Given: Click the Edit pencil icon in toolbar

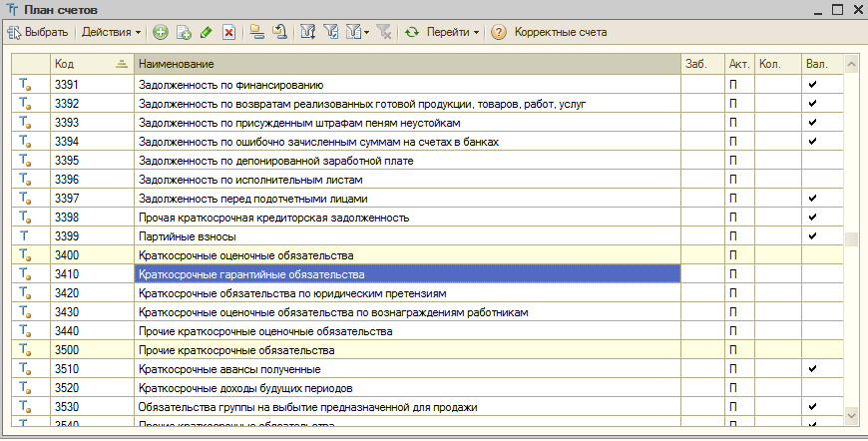Looking at the screenshot, I should point(207,33).
